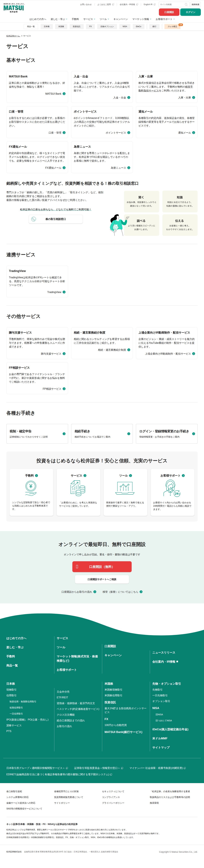Image resolution: width=204 pixels, height=868 pixels.
Task: Open 手数料 in the main navigation
Action: pyautogui.click(x=75, y=19)
